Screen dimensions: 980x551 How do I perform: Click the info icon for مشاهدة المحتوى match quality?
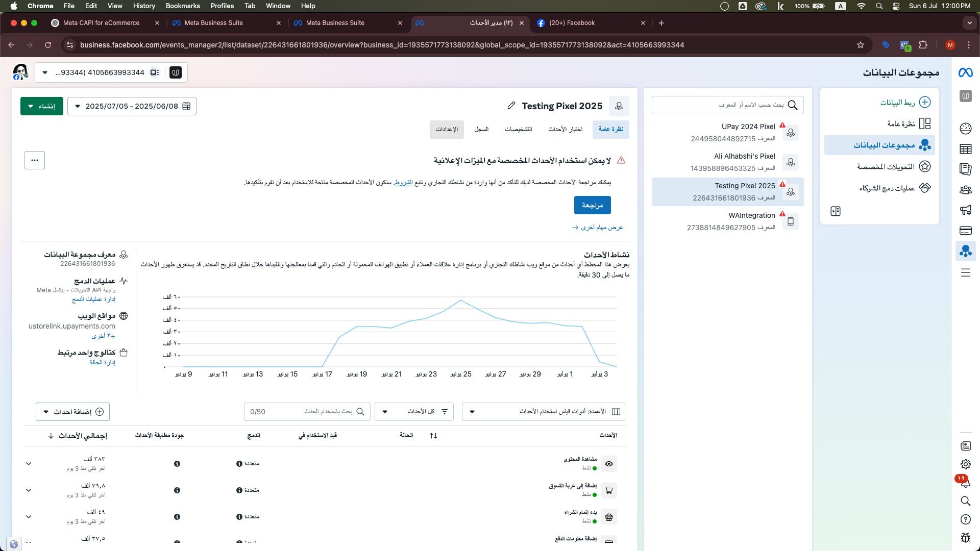(x=177, y=464)
